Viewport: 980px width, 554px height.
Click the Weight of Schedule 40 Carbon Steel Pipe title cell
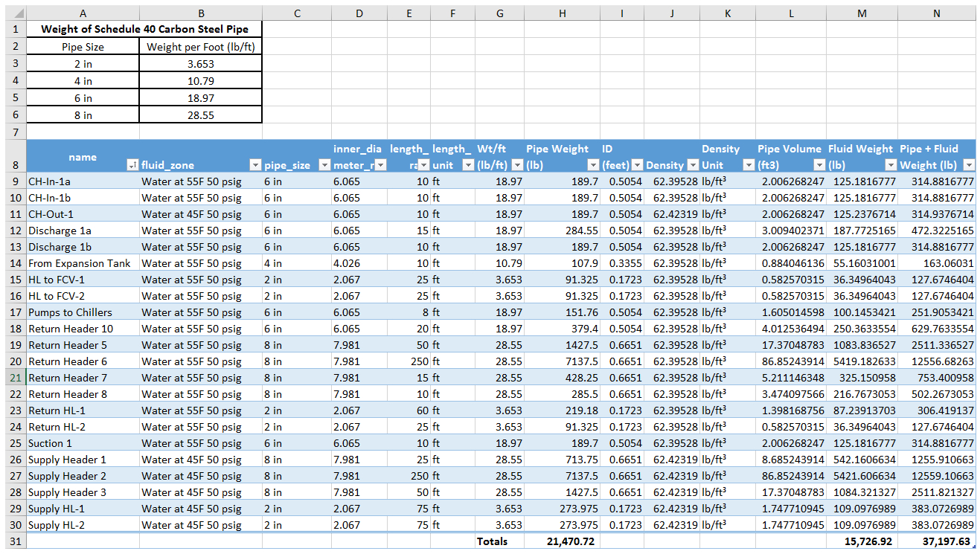144,30
